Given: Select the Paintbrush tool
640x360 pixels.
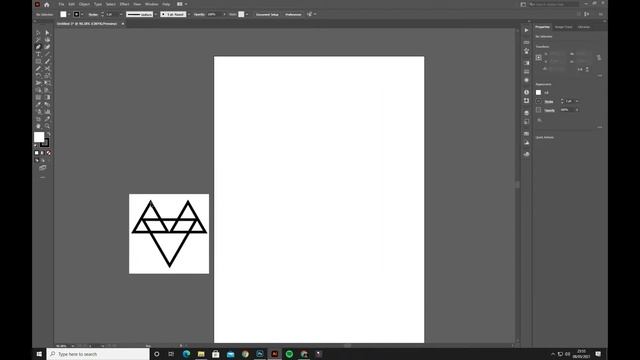Looking at the screenshot, I should tap(47, 61).
